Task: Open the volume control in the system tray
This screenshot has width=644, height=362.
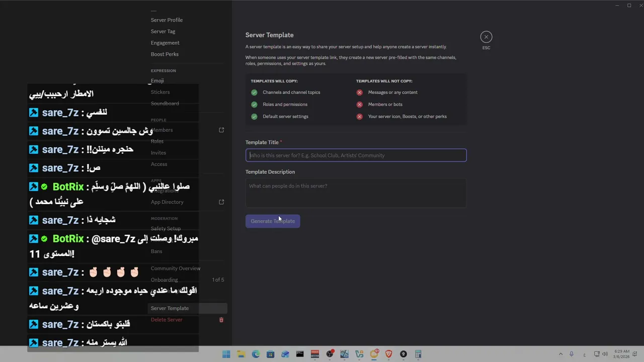Action: pos(605,354)
